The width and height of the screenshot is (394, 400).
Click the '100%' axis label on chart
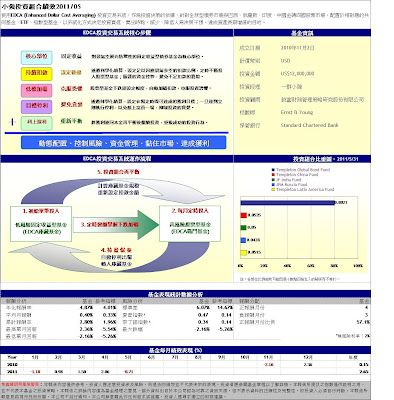tap(358, 266)
